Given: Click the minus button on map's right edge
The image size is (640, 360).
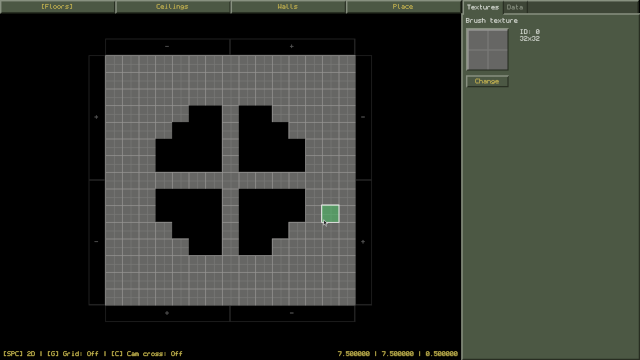Looking at the screenshot, I should click(363, 118).
